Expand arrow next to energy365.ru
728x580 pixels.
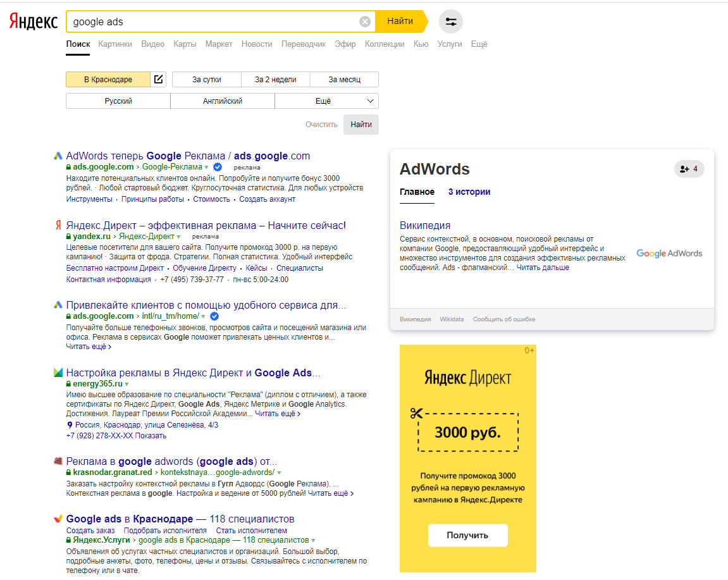point(126,385)
